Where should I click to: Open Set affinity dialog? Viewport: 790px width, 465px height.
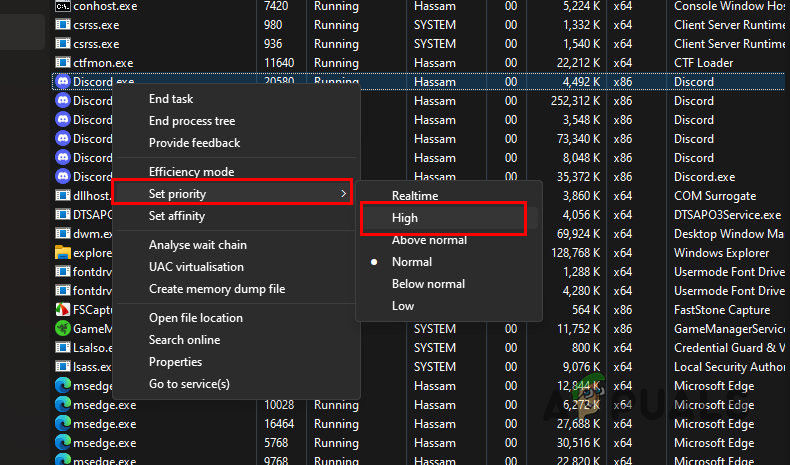[x=177, y=216]
